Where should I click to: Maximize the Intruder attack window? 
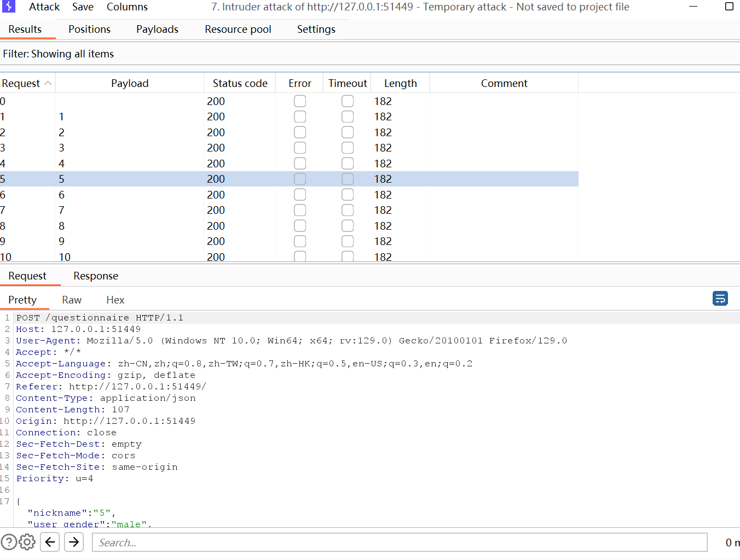(729, 7)
